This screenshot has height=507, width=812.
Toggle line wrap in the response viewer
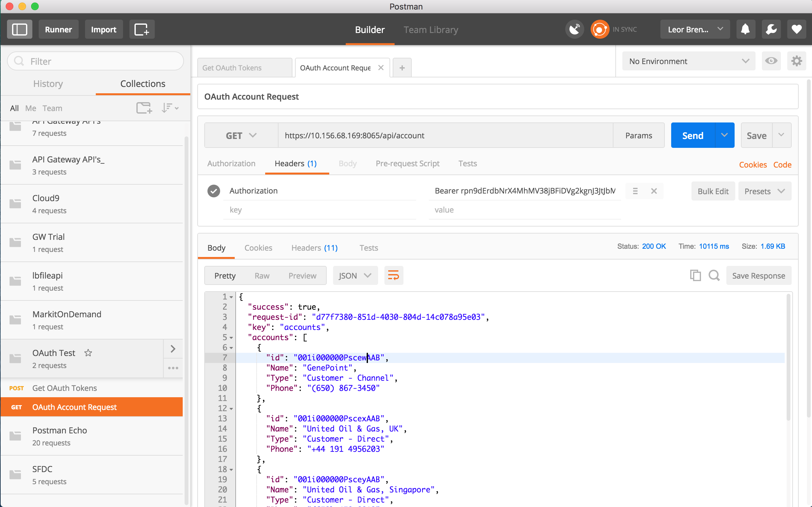393,276
